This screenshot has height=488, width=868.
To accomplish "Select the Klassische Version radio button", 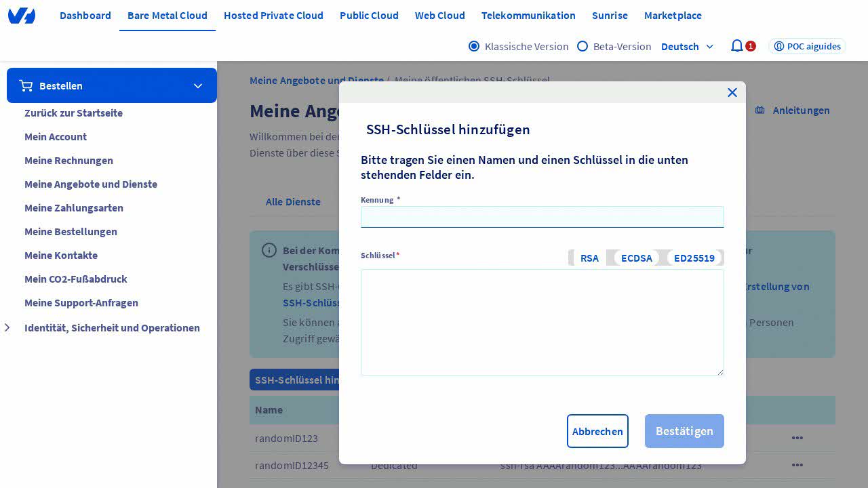I will point(474,46).
